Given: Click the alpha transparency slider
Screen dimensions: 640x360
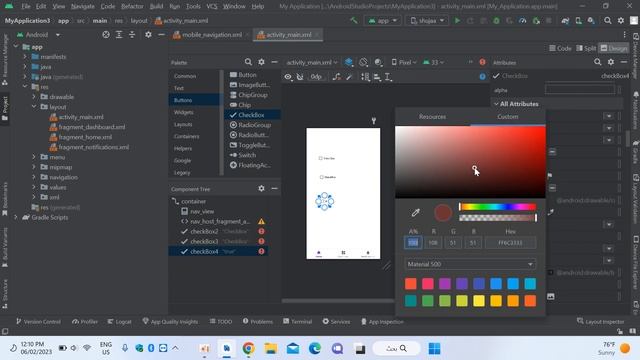Looking at the screenshot, I should pos(498,218).
